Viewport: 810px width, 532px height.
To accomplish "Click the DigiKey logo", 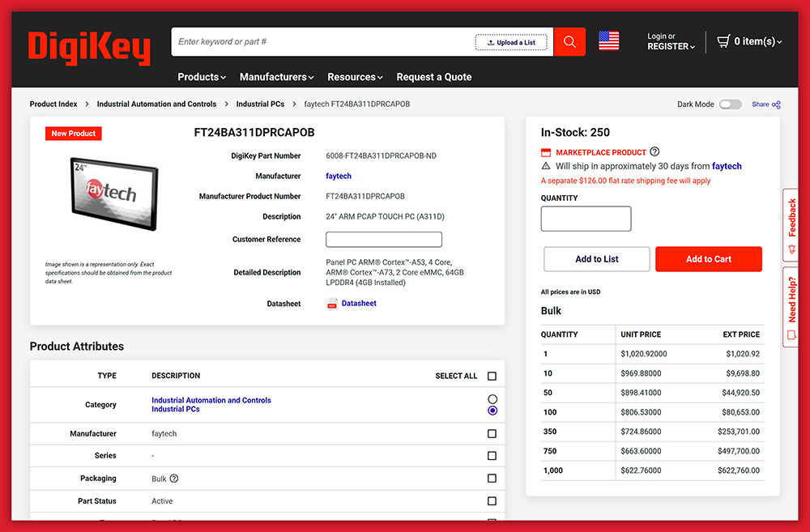I will coord(89,48).
